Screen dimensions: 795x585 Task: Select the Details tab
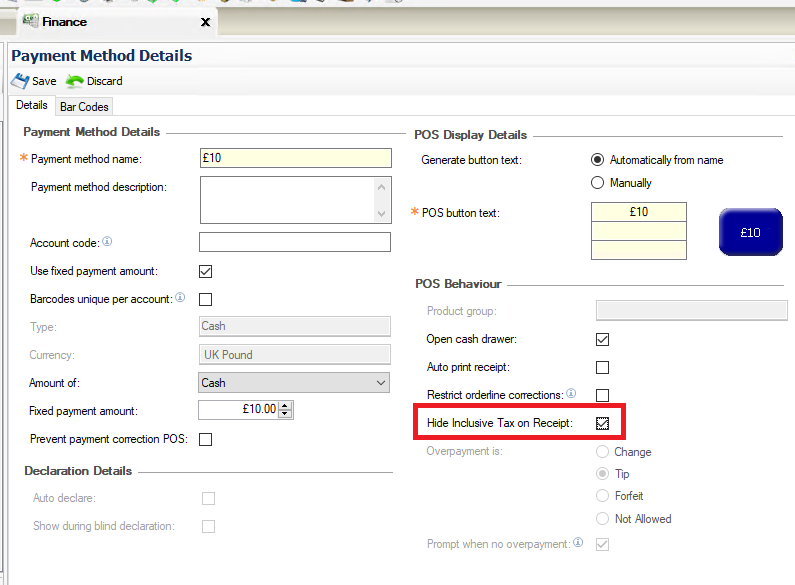coord(32,105)
